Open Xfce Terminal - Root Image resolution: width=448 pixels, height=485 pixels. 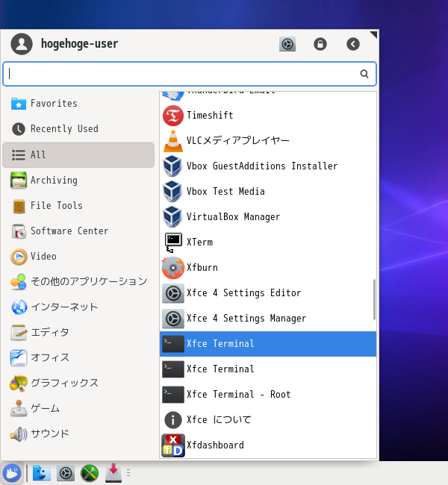(268, 395)
